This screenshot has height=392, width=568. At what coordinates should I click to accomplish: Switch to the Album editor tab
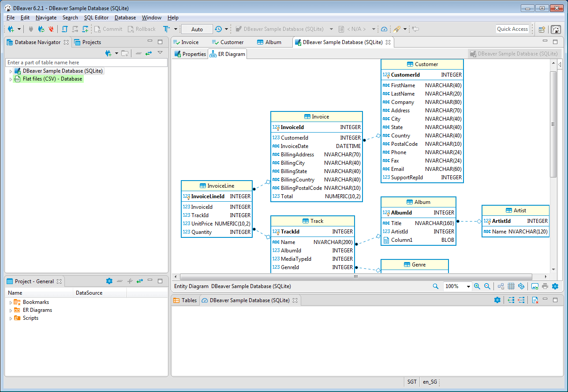[x=269, y=42]
